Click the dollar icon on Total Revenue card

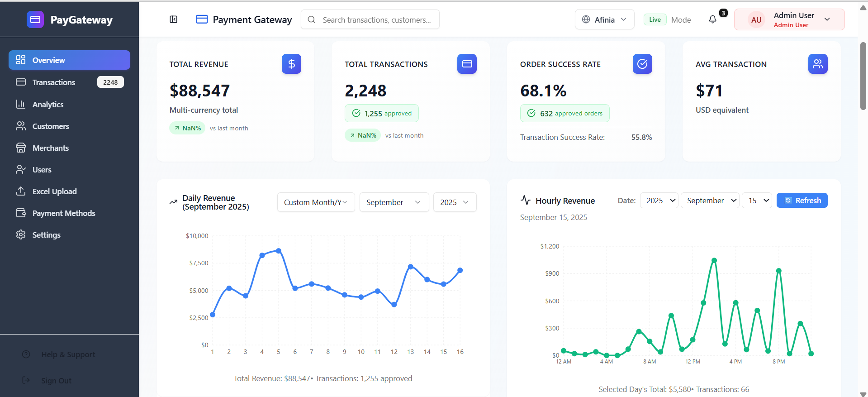coord(291,64)
